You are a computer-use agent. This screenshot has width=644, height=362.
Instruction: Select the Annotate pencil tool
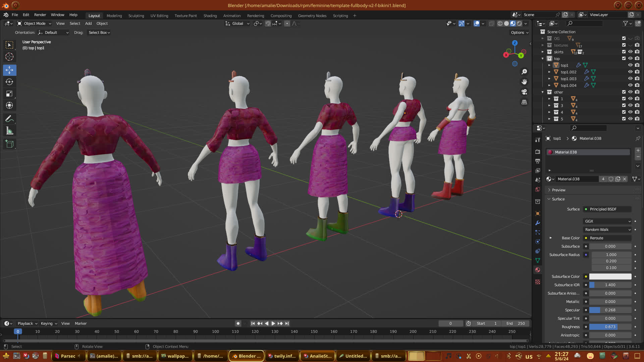click(9, 119)
